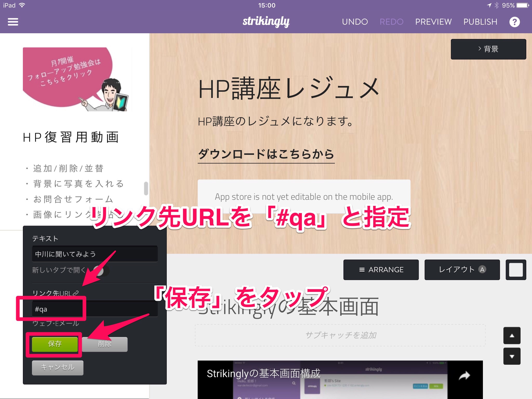Move section up with up arrow
Image resolution: width=532 pixels, height=399 pixels.
(x=512, y=335)
